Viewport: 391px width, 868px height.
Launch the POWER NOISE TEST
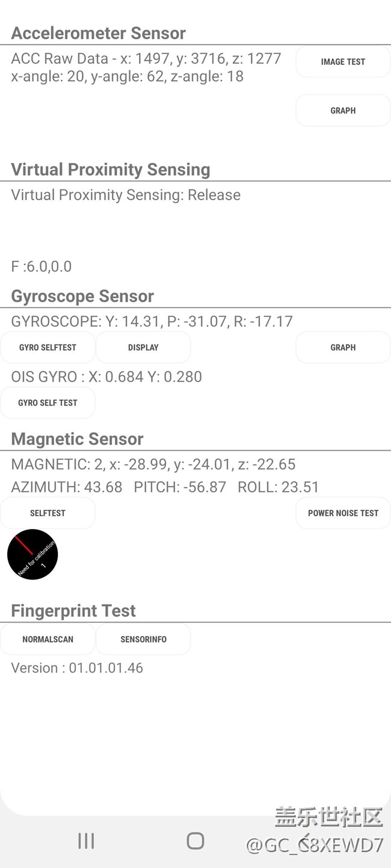pos(343,513)
